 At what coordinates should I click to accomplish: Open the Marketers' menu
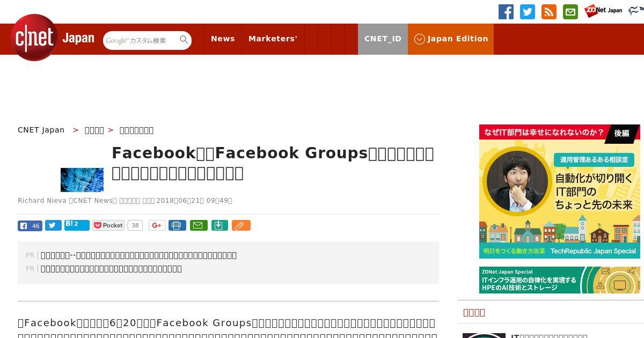click(273, 39)
